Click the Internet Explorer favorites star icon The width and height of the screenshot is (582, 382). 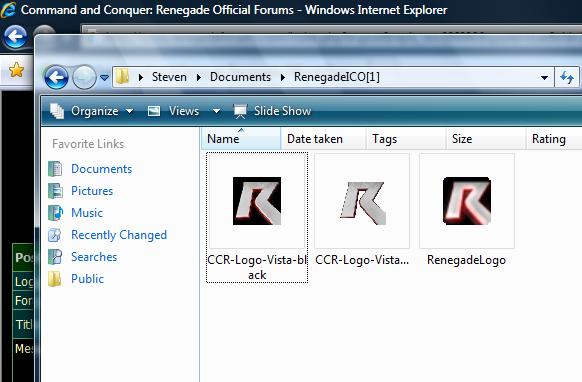click(16, 70)
